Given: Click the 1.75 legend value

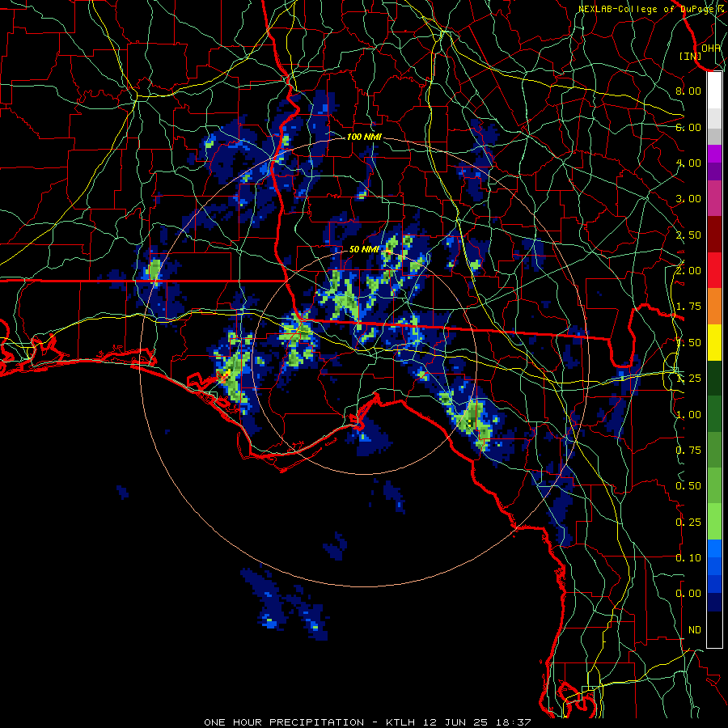Looking at the screenshot, I should pyautogui.click(x=688, y=307).
